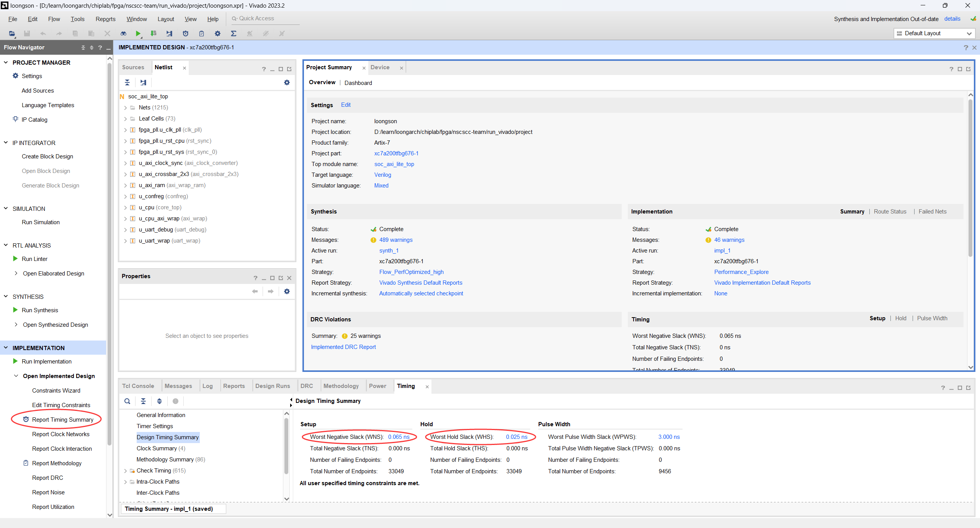Open Implemented DRC Report link
The height and width of the screenshot is (528, 980).
point(343,347)
